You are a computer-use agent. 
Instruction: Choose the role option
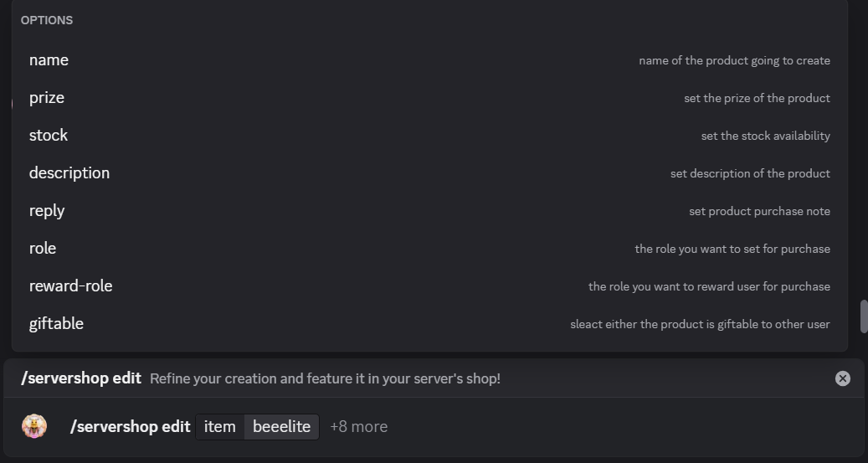point(43,249)
